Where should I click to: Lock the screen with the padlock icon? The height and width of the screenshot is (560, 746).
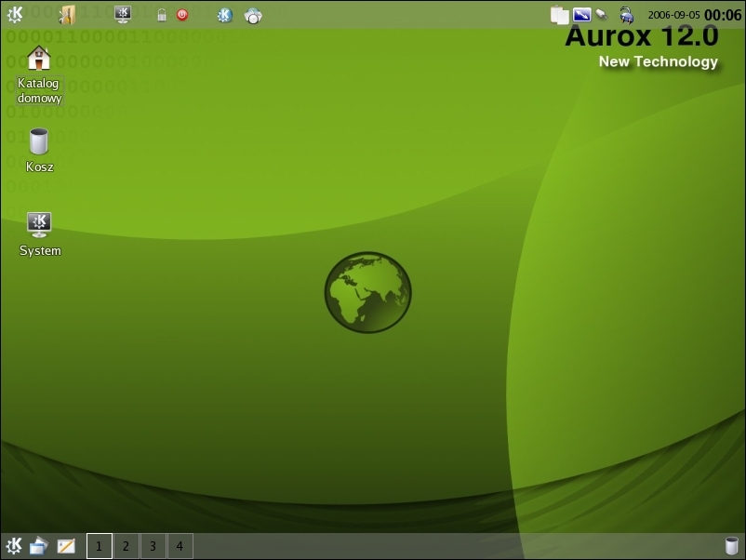160,14
